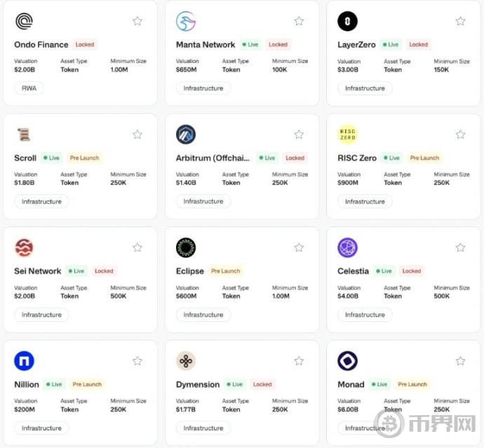
Task: Click the Pre Launch badge on Eclipse
Action: tap(226, 271)
